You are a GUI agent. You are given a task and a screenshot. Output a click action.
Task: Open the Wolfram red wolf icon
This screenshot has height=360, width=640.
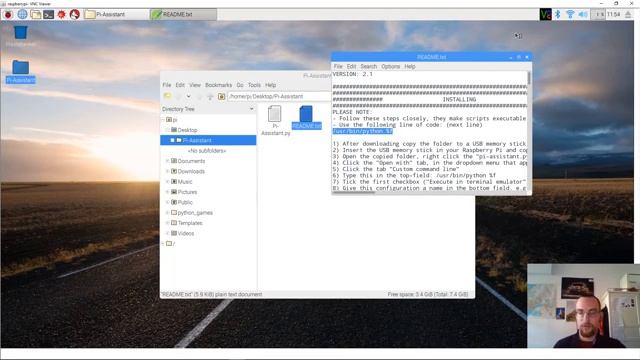[74, 14]
